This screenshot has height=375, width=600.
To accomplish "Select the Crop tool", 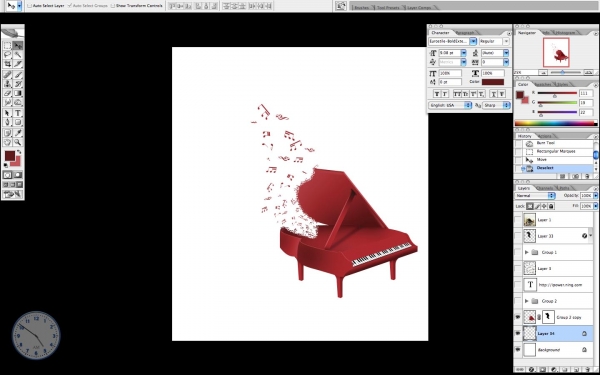I will pyautogui.click(x=8, y=64).
